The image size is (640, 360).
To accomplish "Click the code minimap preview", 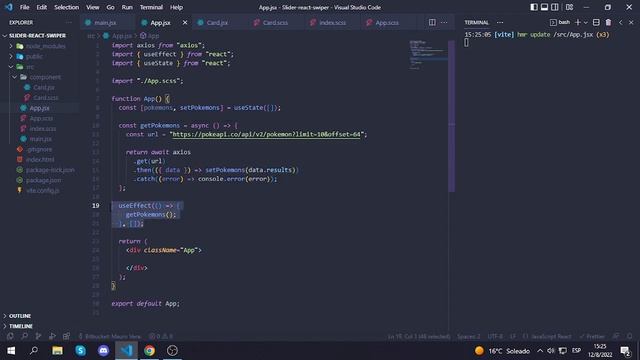I will pos(428,55).
